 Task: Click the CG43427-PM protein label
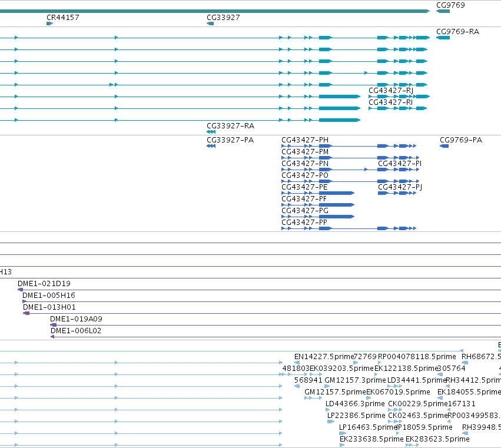coord(305,152)
